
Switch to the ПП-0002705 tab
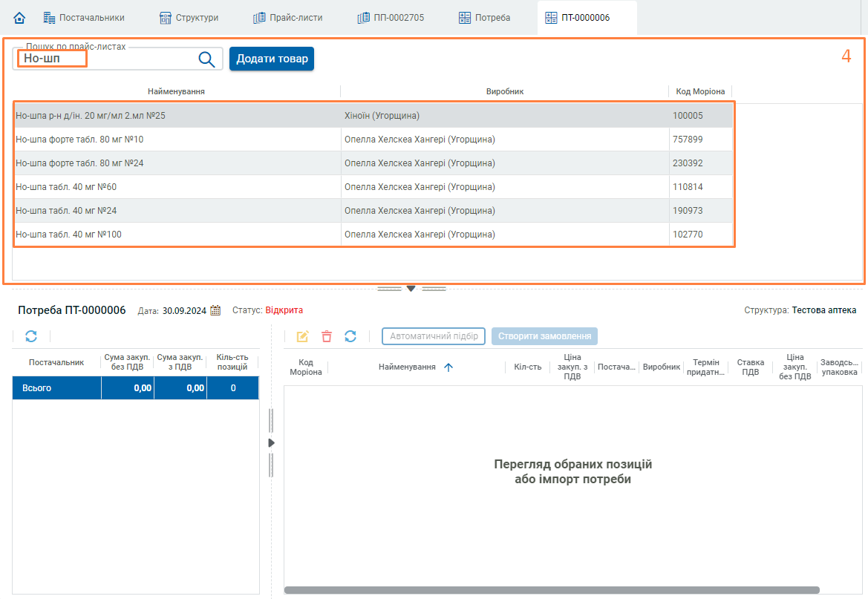[391, 18]
